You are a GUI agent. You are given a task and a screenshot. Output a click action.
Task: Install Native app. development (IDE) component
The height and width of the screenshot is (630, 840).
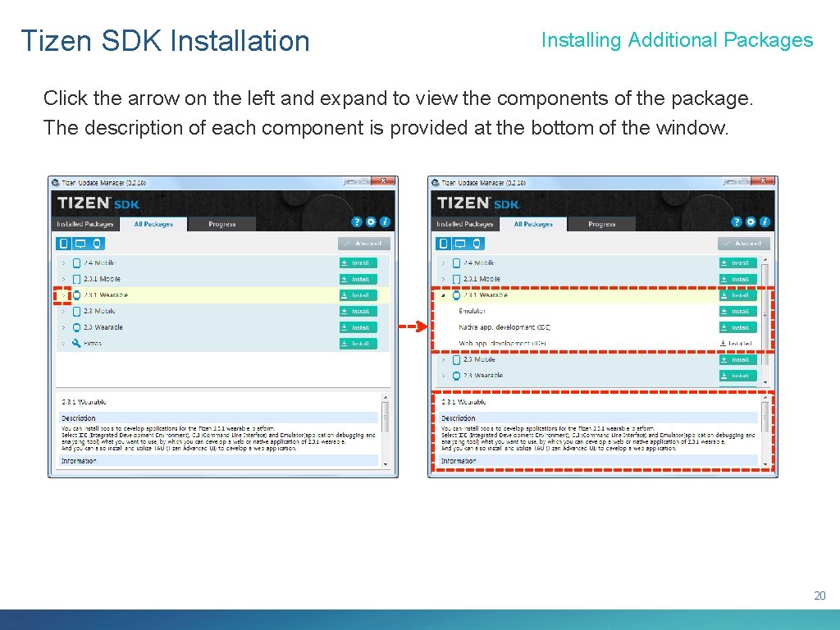coord(737,327)
